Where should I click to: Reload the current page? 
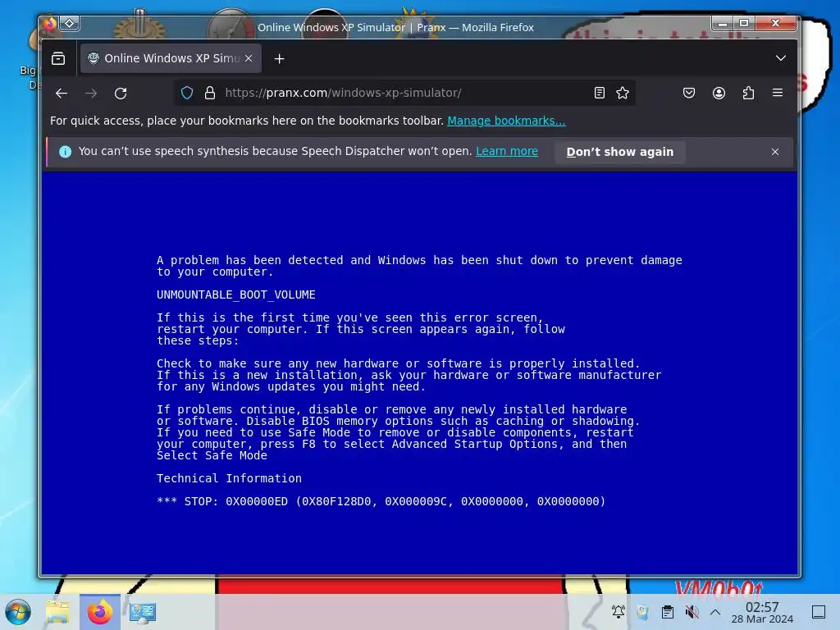coord(121,94)
